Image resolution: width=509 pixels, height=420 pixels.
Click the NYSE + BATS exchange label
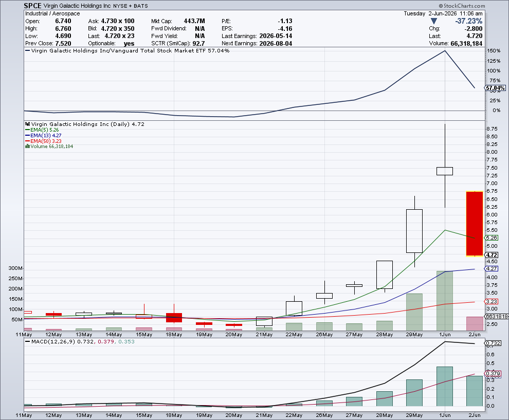[131, 6]
